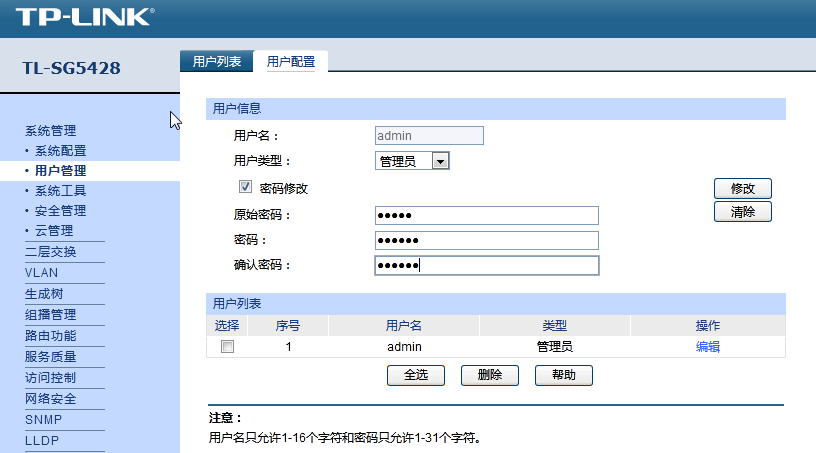Open 帮助 help button
The width and height of the screenshot is (816, 453).
pos(564,375)
